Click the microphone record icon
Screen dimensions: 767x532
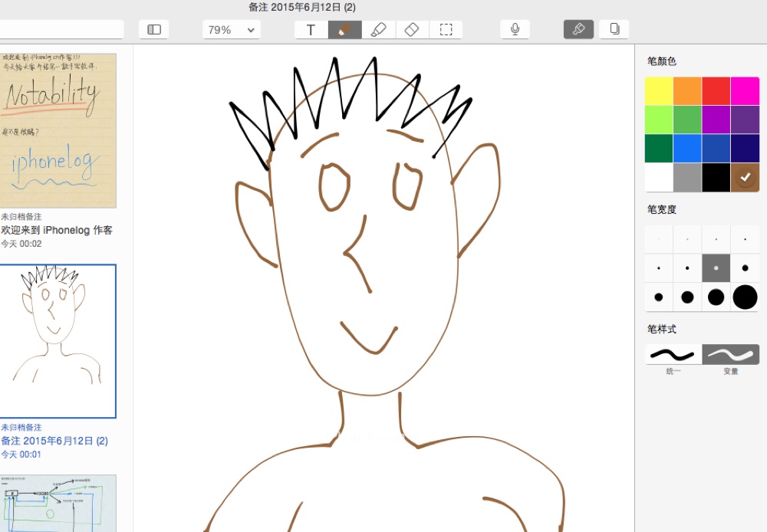515,30
